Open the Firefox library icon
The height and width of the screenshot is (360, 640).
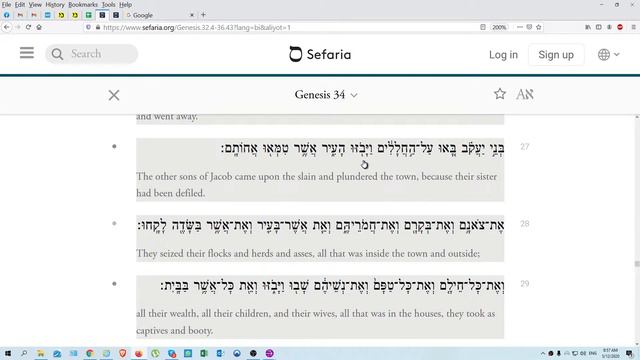tap(588, 27)
